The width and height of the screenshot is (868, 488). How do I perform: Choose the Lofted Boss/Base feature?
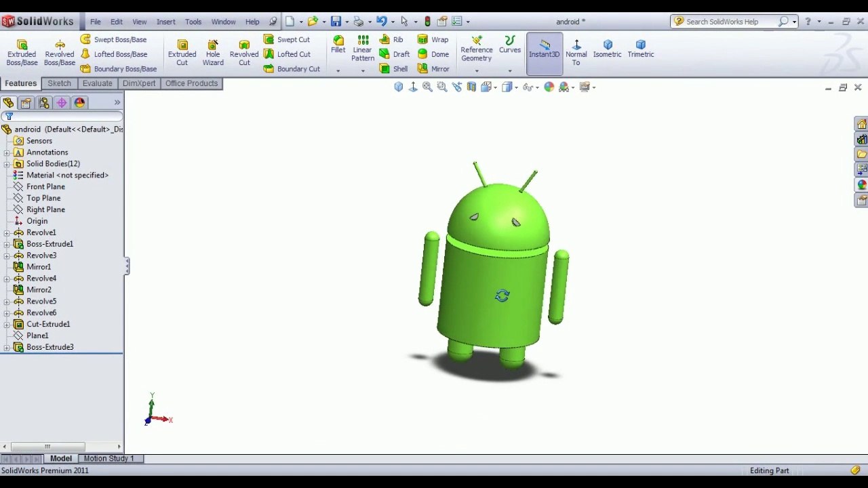(x=114, y=54)
